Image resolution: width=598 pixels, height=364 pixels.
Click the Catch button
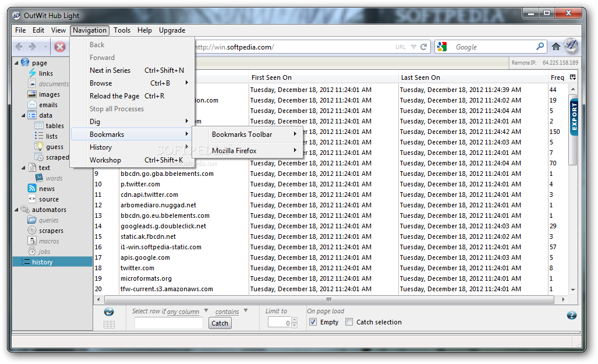(x=220, y=323)
